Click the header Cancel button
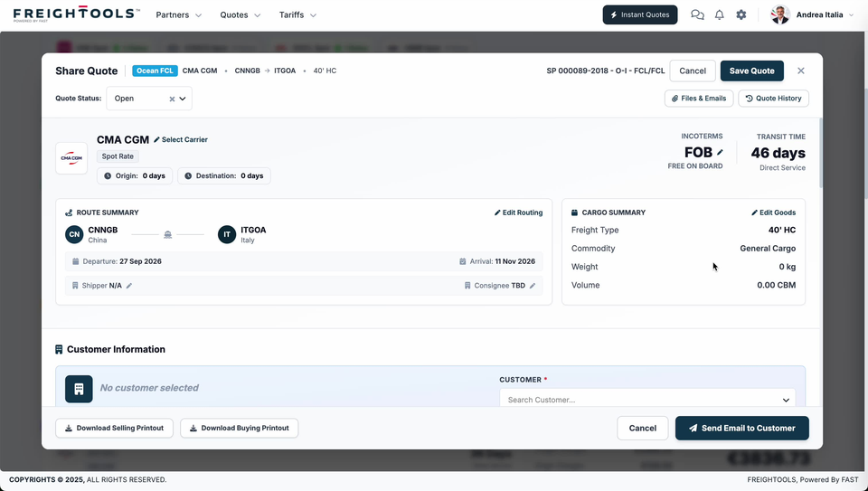 pos(693,71)
